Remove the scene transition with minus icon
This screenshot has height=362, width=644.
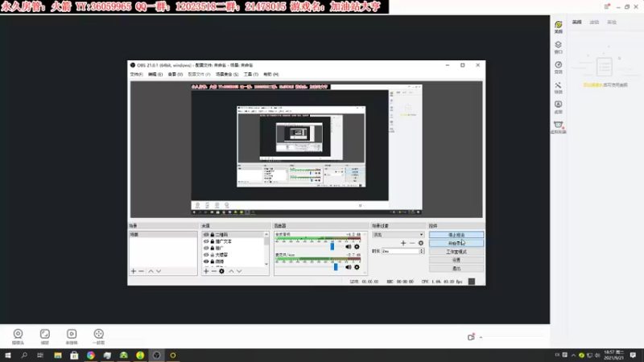412,243
